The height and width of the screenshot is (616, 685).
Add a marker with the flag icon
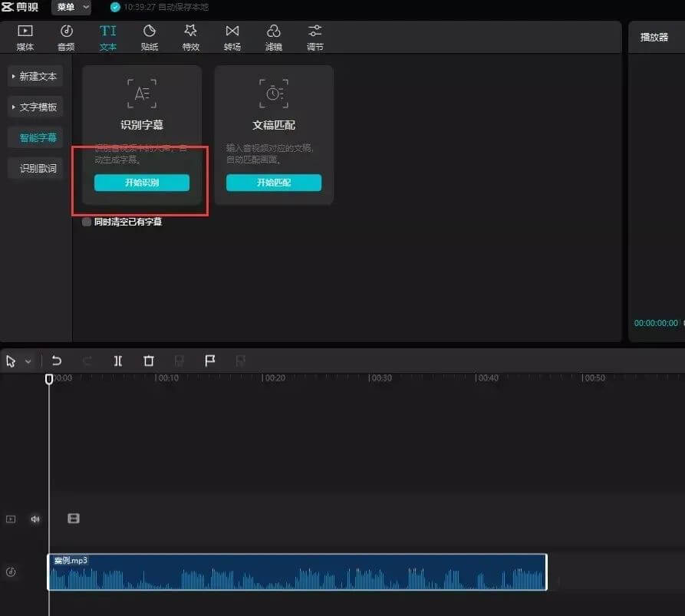point(209,361)
